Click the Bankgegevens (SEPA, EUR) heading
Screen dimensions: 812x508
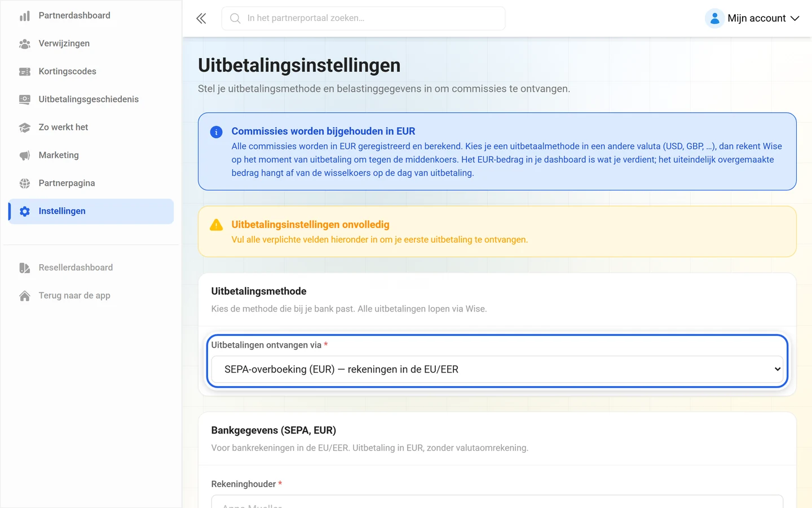(273, 431)
